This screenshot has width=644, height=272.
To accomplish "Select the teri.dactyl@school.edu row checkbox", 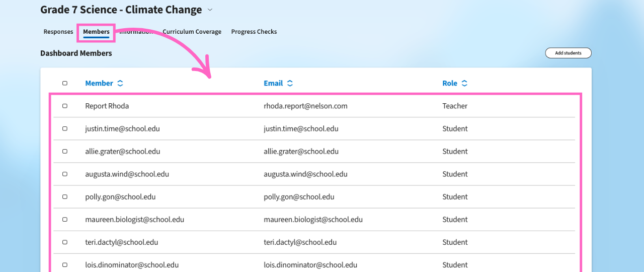I will [64, 242].
